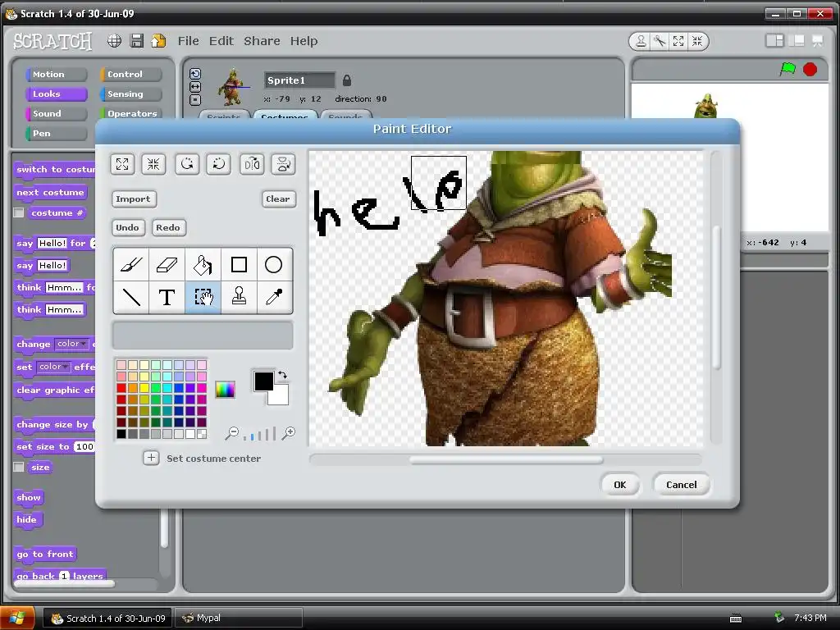Select the don't-rotate rotation style
This screenshot has height=630, width=840.
point(195,99)
